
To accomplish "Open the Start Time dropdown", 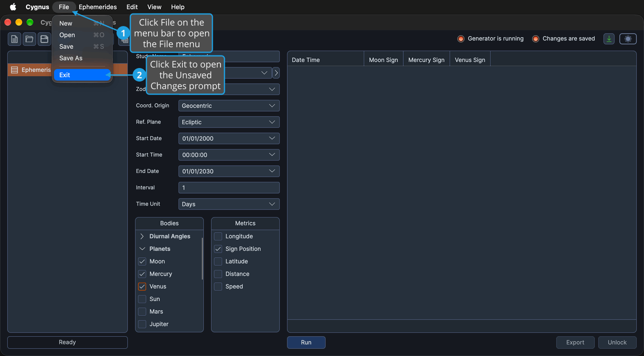I will coord(229,155).
